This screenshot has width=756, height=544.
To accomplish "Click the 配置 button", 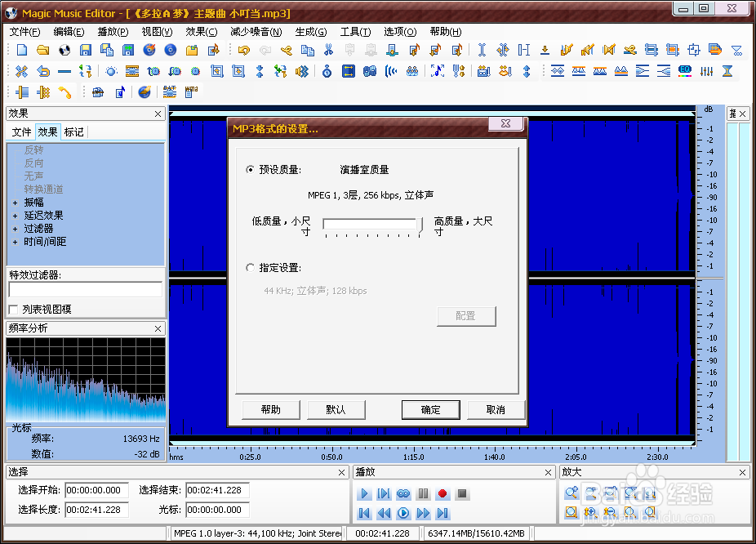I will pos(466,316).
